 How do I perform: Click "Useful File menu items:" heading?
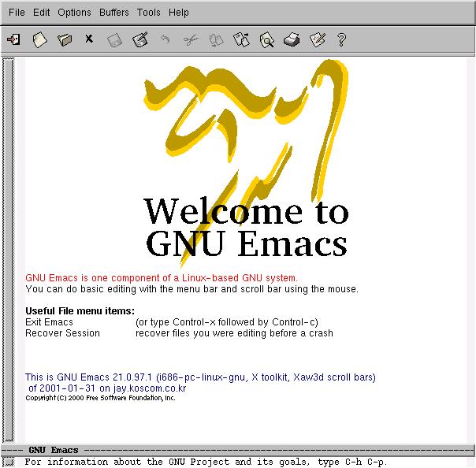pos(80,311)
